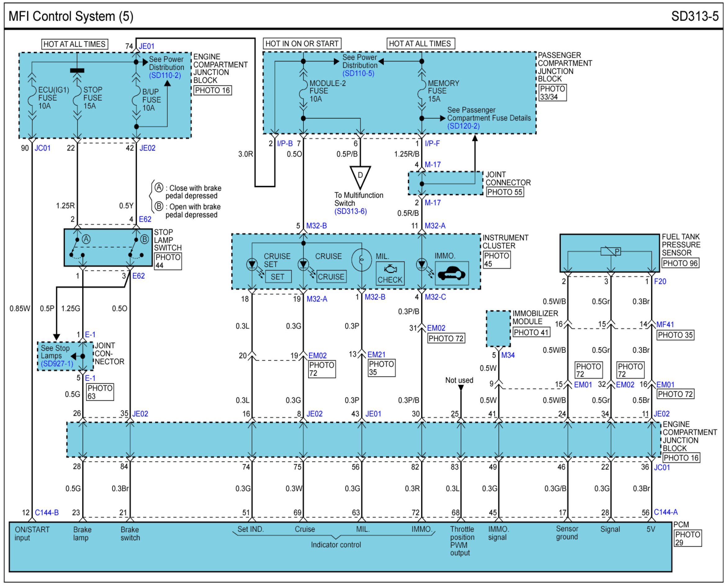Open the SD313-6 multifunction switch link

[x=350, y=211]
